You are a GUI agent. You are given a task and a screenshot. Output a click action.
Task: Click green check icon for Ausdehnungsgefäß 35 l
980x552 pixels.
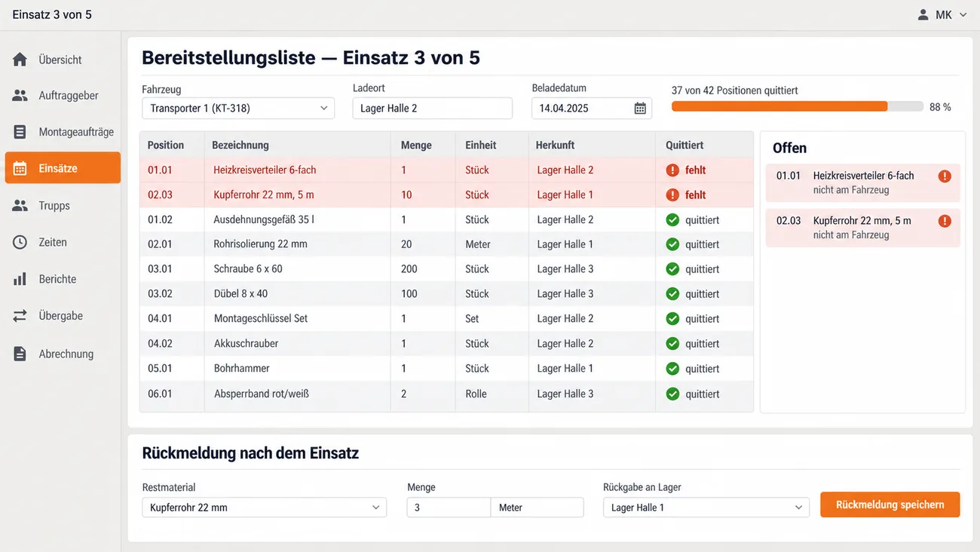click(672, 220)
